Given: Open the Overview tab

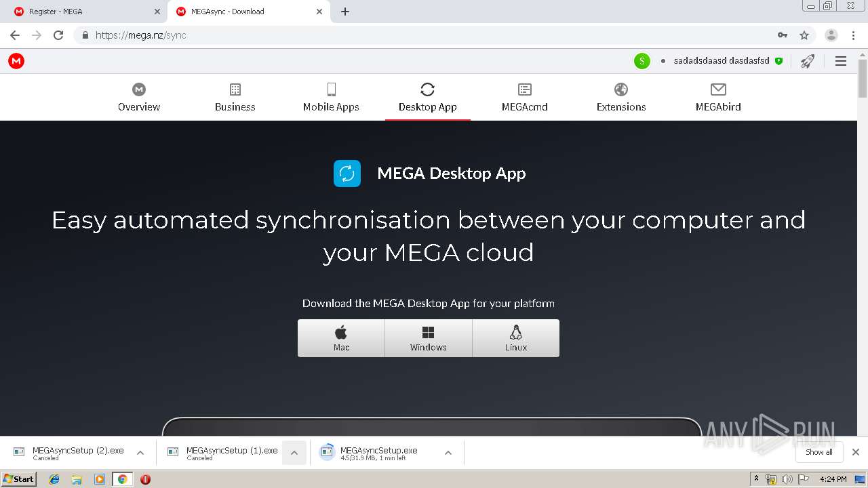Looking at the screenshot, I should point(139,98).
